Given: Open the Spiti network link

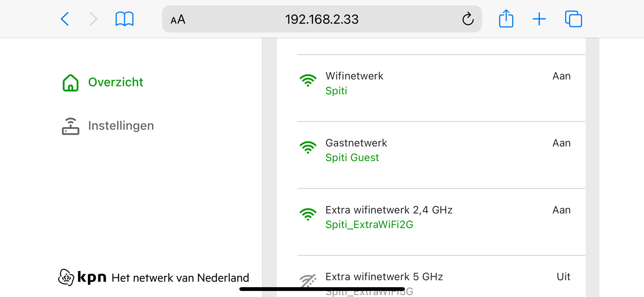Looking at the screenshot, I should [x=336, y=91].
